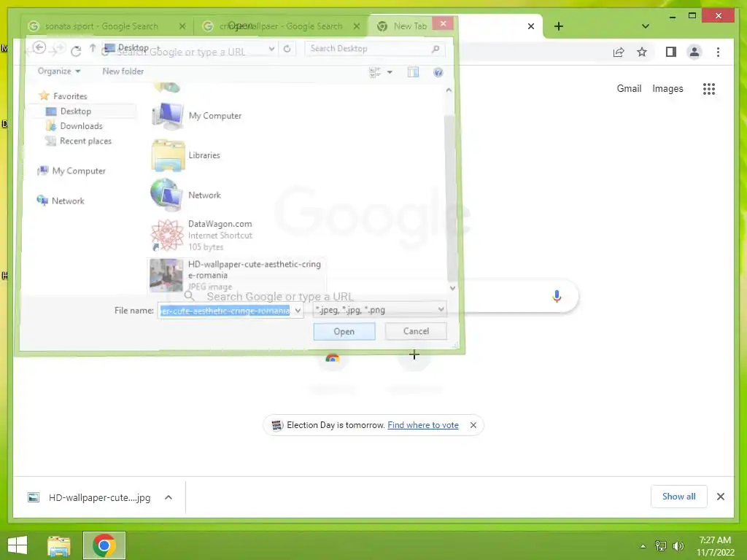The width and height of the screenshot is (747, 560).
Task: Open the Gmail link
Action: (x=629, y=88)
